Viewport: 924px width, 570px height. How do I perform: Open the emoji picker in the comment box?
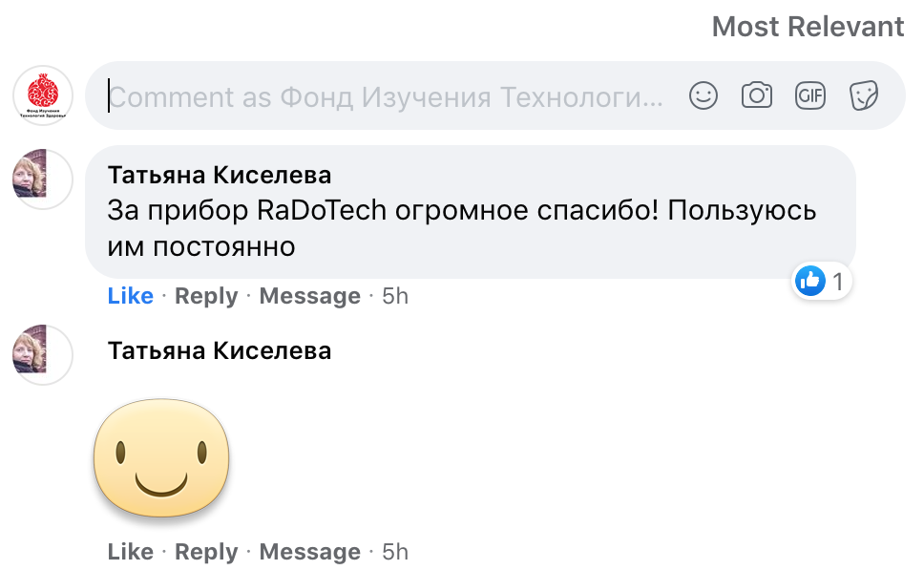click(703, 95)
